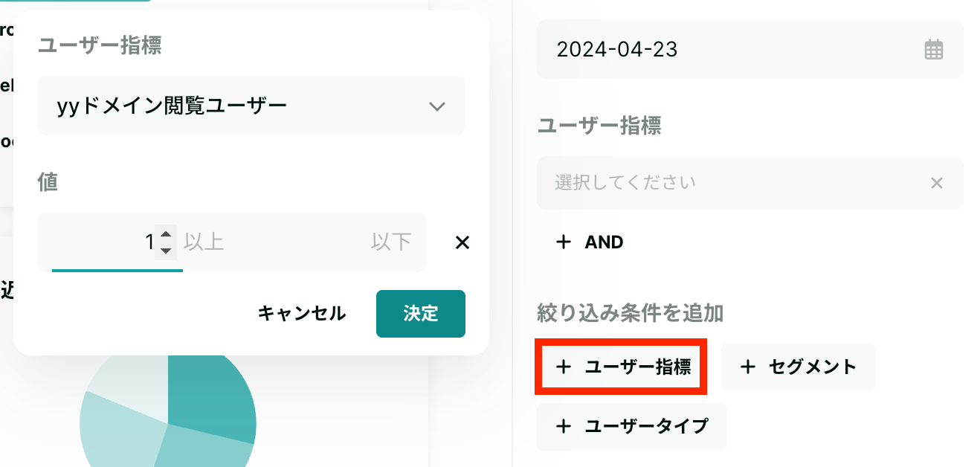Open 選択してください user metric dropdown
980x467 pixels.
click(x=749, y=183)
